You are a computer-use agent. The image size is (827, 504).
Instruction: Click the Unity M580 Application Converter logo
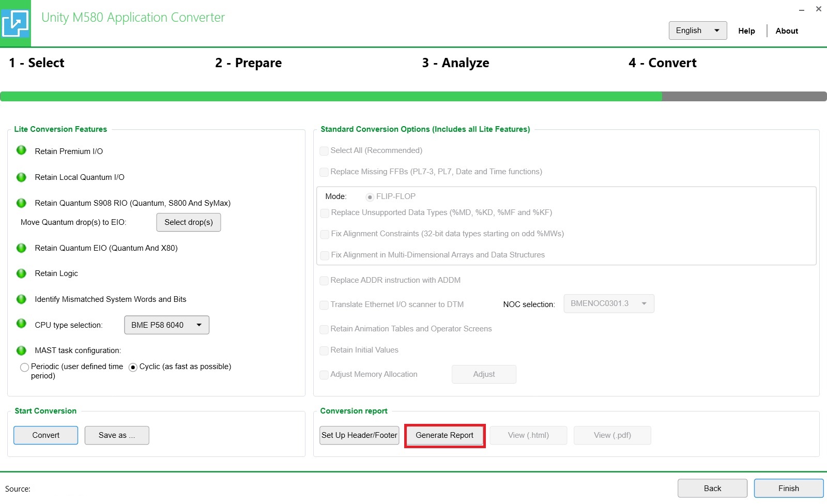coord(15,23)
